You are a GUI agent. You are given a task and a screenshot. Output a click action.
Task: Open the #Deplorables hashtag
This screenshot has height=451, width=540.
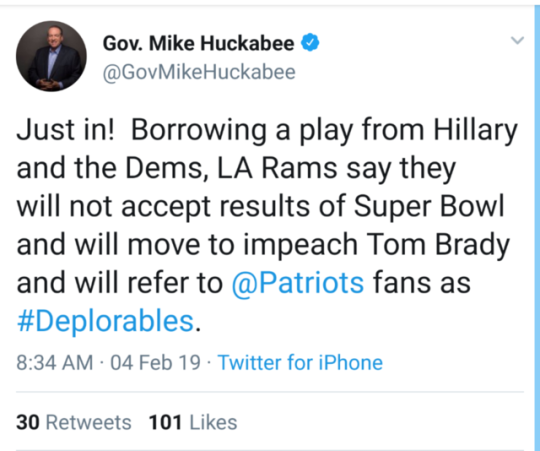click(x=105, y=321)
